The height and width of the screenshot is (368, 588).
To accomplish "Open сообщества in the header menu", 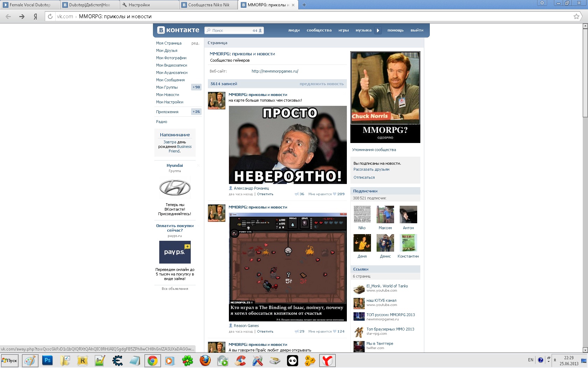I will click(x=319, y=30).
